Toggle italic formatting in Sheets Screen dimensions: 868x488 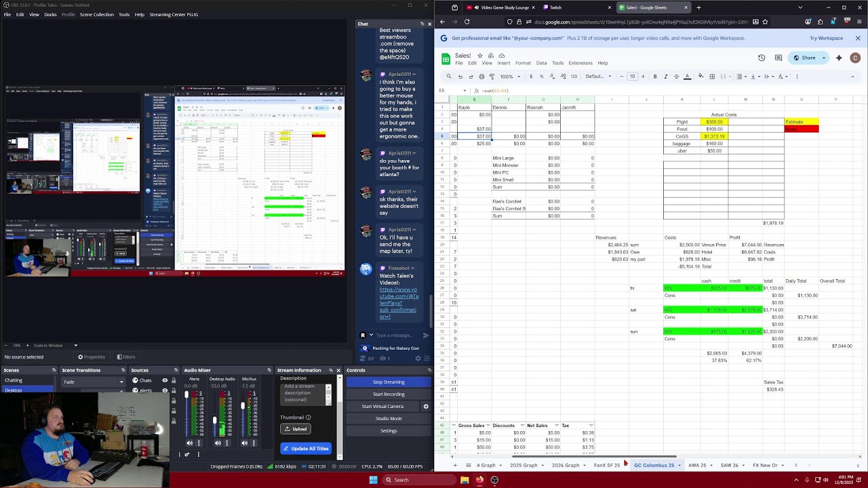pos(666,77)
